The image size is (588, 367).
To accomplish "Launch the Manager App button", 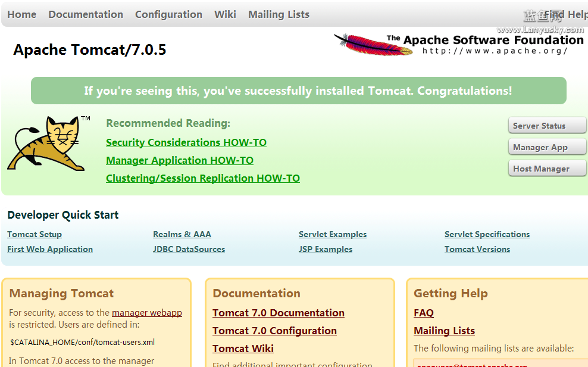I will coord(547,147).
